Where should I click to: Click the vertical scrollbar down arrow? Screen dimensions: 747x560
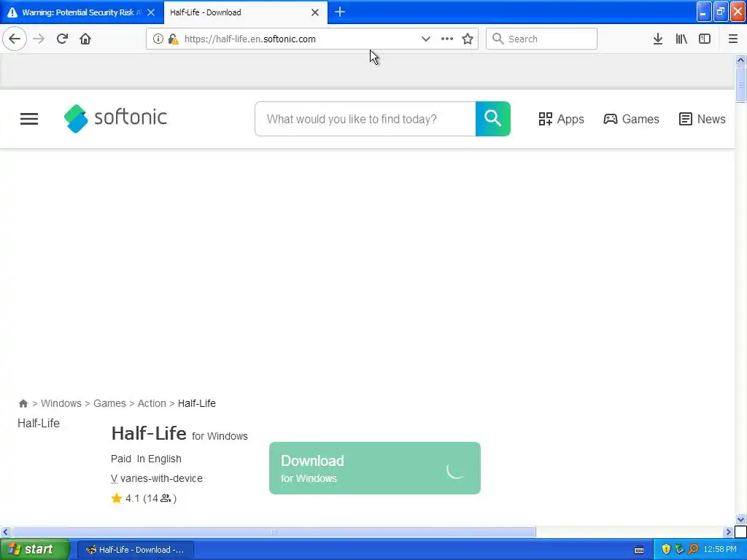pos(740,519)
